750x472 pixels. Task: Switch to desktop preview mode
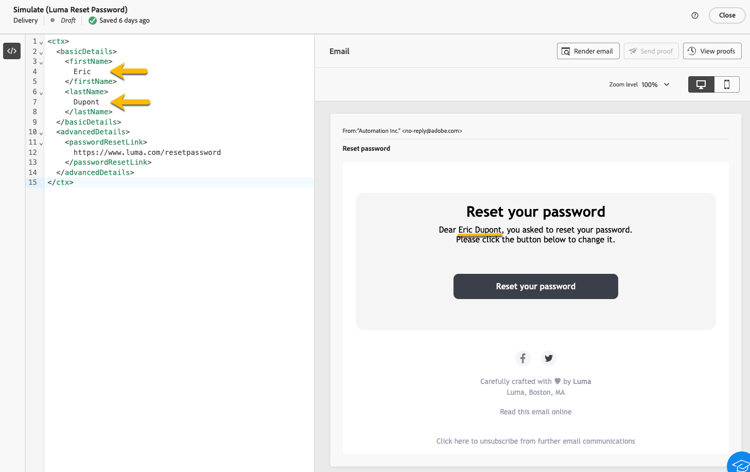pos(701,85)
